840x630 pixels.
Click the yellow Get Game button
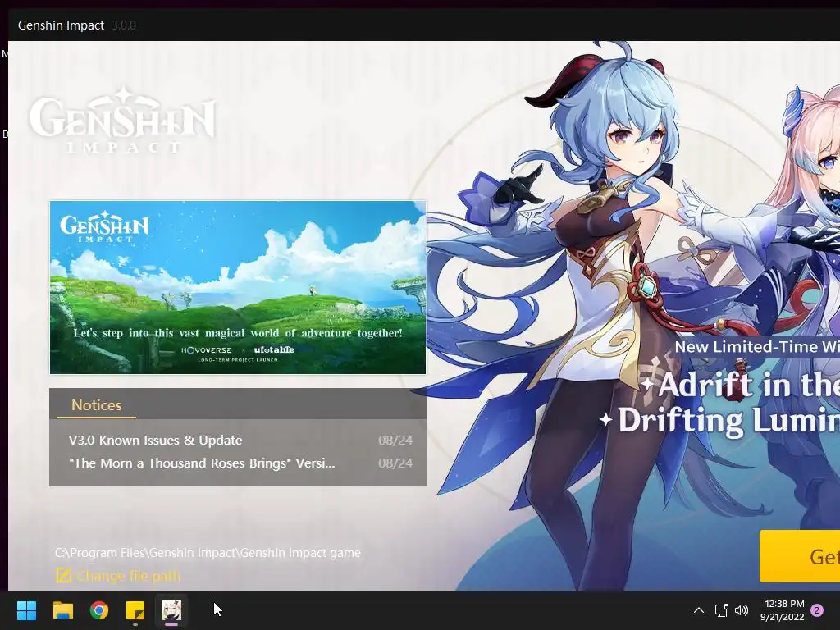point(800,557)
